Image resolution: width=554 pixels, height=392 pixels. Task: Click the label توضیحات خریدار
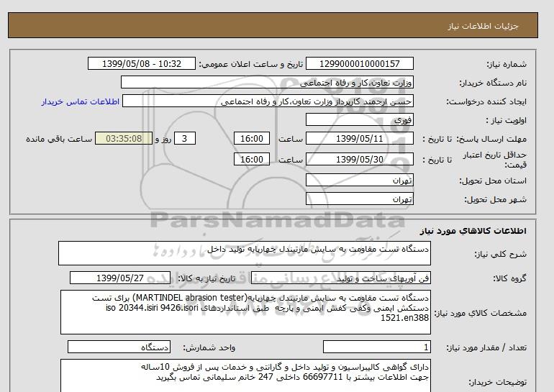click(x=497, y=382)
